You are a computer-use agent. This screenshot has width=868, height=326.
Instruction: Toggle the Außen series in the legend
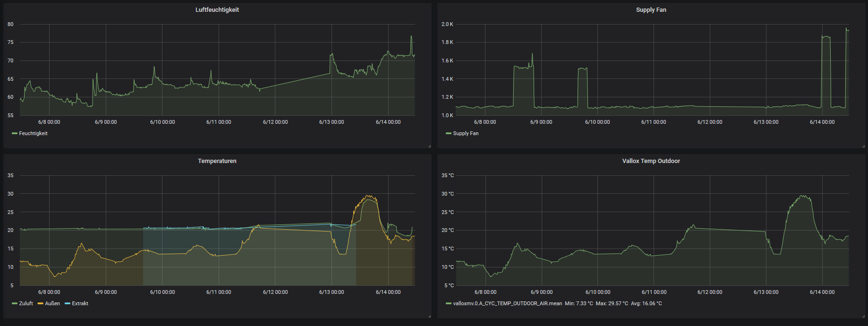pos(52,303)
